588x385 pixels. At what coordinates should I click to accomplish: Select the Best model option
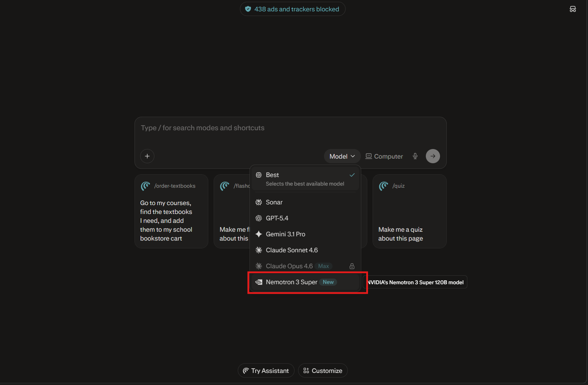[x=305, y=179]
